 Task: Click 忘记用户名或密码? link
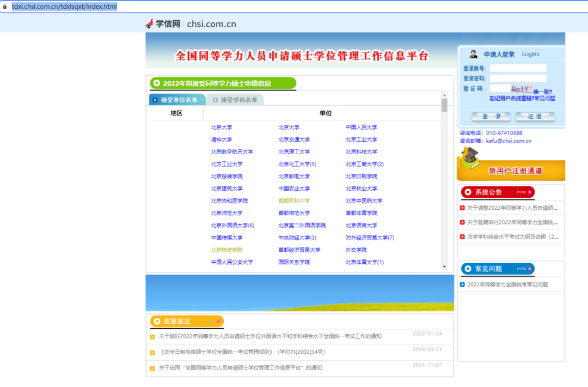coord(511,98)
